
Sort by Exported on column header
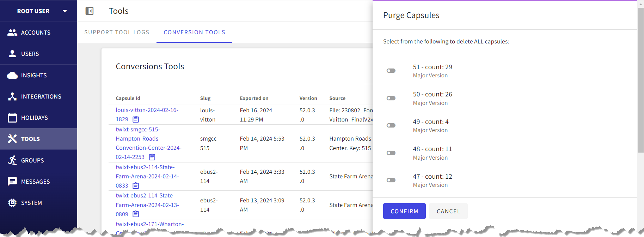254,98
